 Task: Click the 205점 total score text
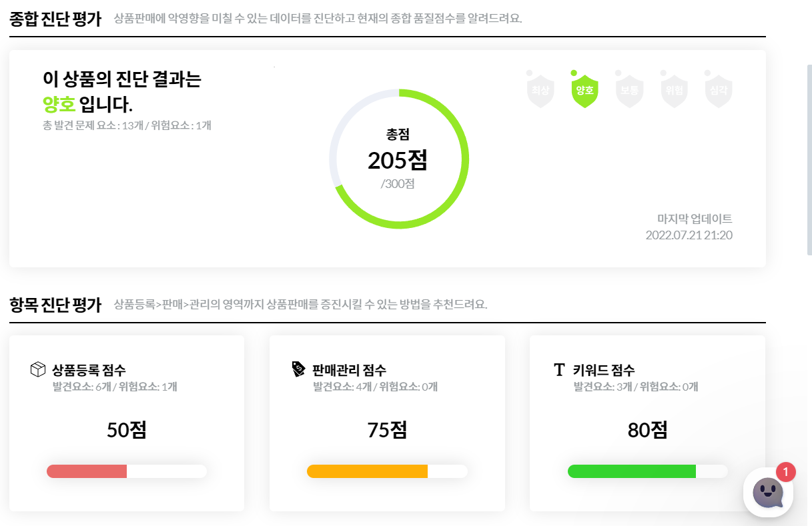(x=398, y=161)
